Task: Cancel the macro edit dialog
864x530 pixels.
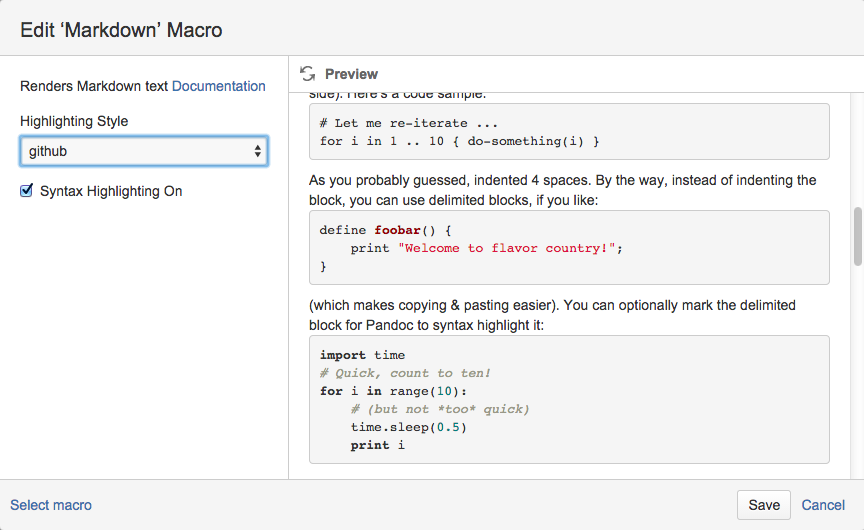Action: (x=823, y=505)
